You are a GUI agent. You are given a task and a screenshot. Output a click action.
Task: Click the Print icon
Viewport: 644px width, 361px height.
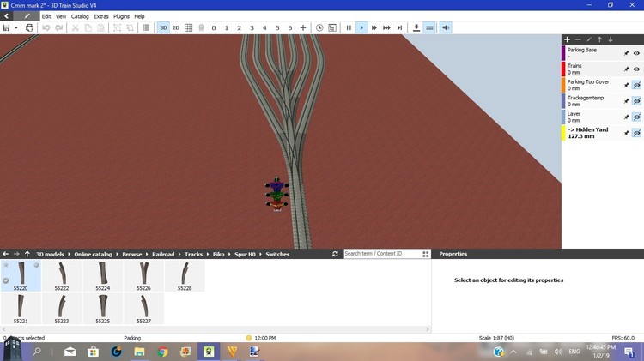tap(29, 28)
